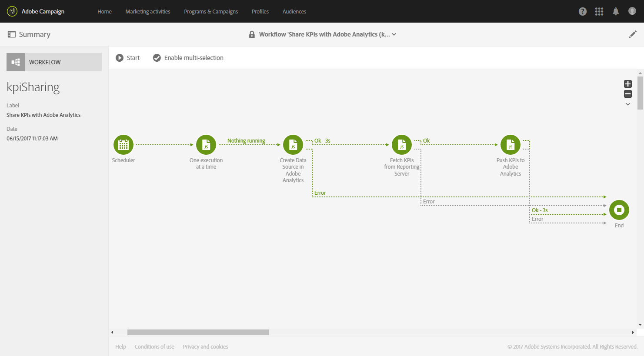The width and height of the screenshot is (644, 356).
Task: Click the 'kpiSharing' workflow ID text
Action: pyautogui.click(x=33, y=87)
